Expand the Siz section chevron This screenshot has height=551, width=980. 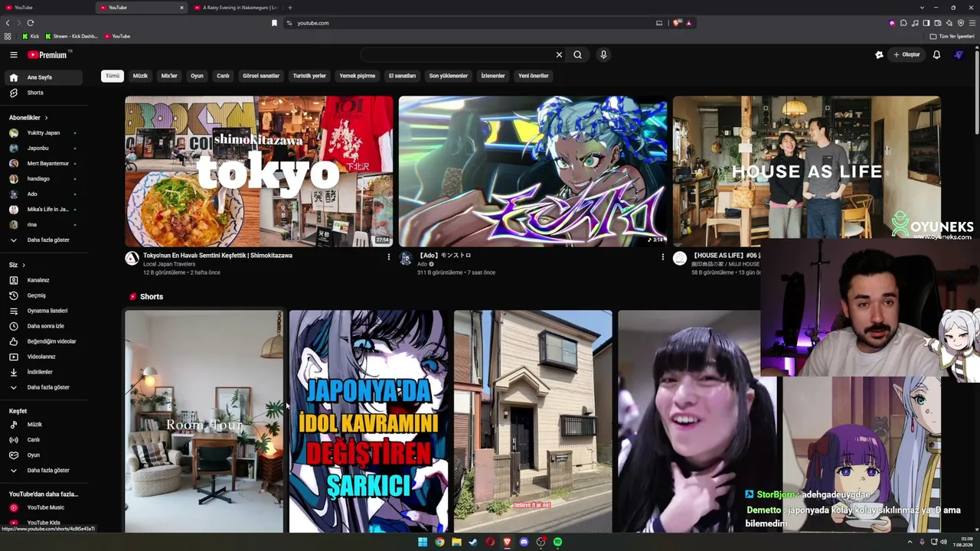[x=24, y=265]
